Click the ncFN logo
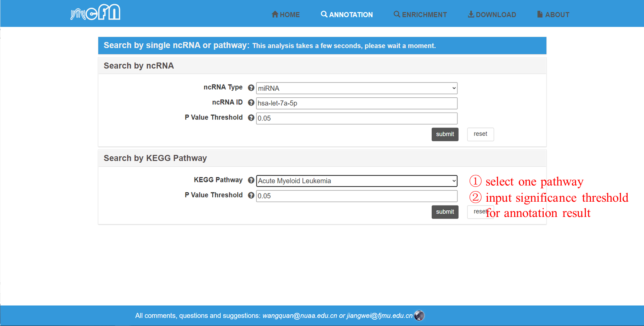 point(95,13)
